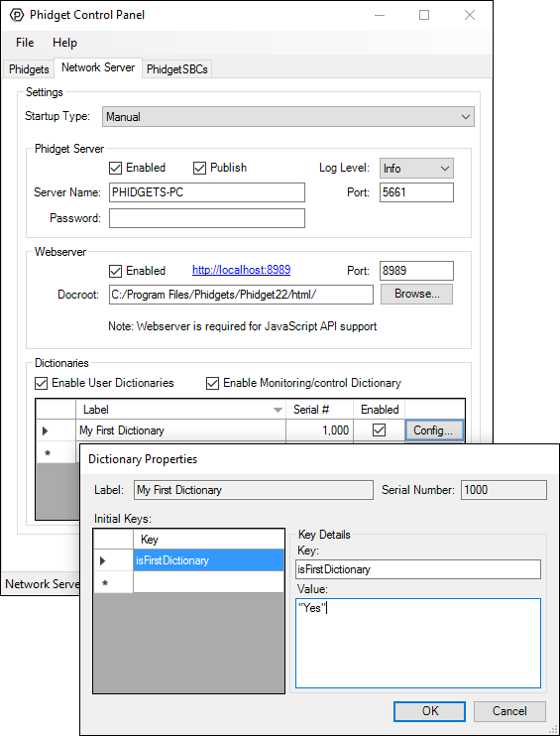
Task: Click the Enabled column header
Action: point(379,410)
